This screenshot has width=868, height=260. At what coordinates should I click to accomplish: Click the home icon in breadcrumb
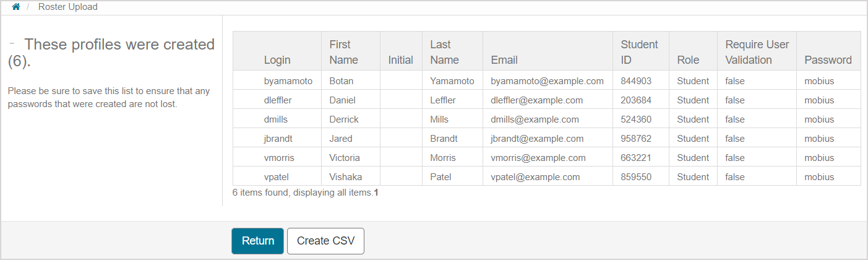(16, 7)
